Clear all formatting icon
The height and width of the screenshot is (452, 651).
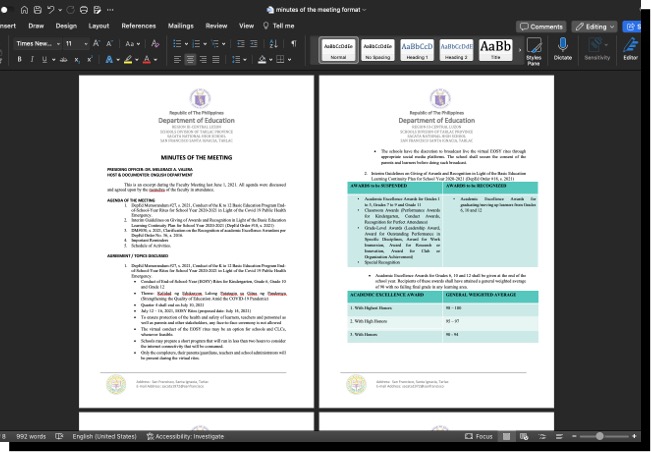(155, 44)
